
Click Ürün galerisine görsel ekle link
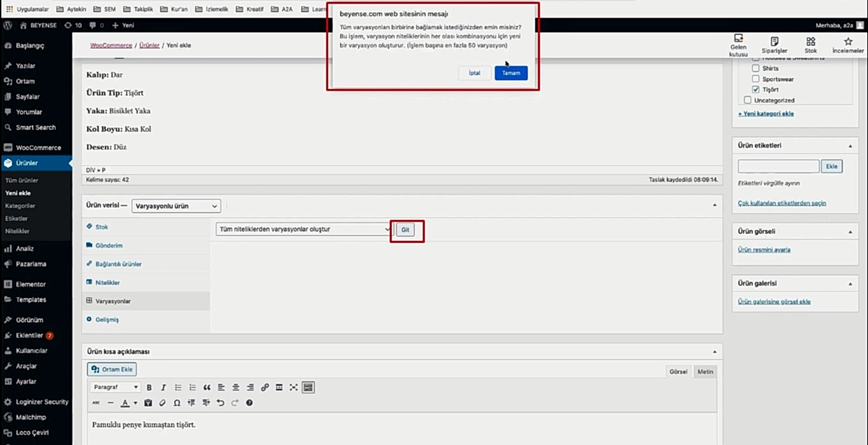(774, 302)
